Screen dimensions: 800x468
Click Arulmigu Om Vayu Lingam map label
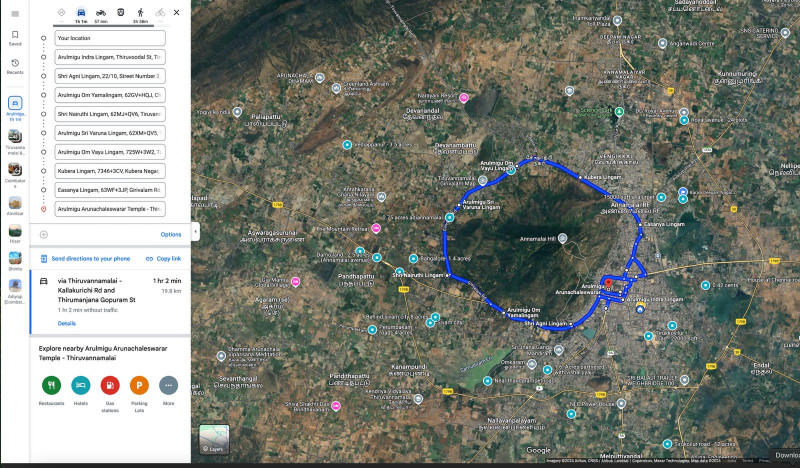[x=497, y=166]
